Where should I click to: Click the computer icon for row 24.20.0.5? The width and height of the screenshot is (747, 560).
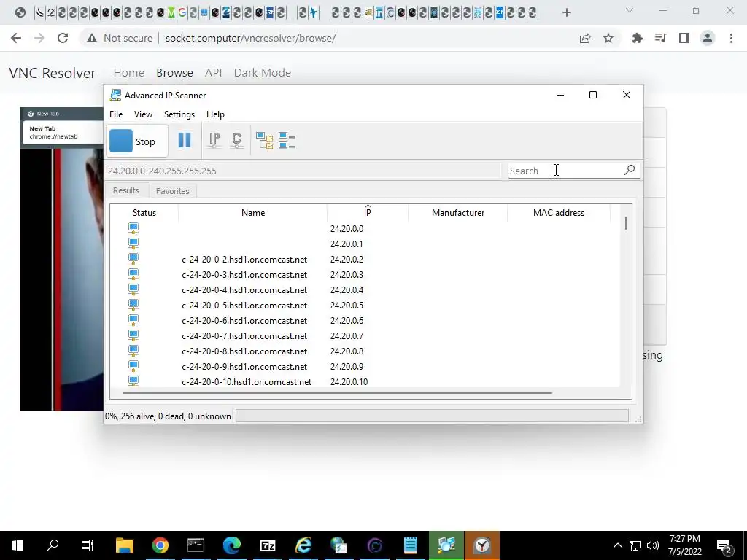(x=133, y=306)
